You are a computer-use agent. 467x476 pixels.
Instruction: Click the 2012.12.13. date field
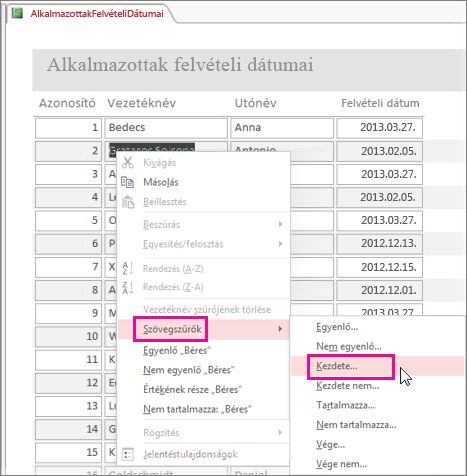pyautogui.click(x=379, y=243)
